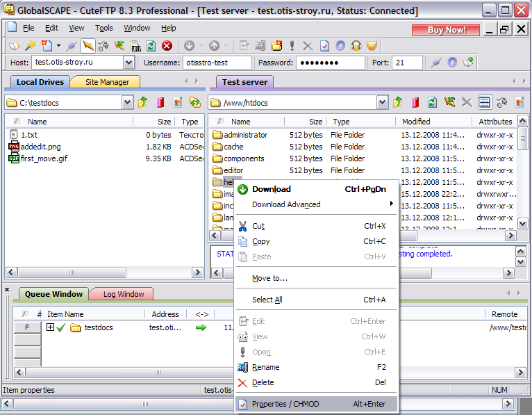532x415 pixels.
Task: Click the Properties checkmark page toolbar icon
Action: [324, 45]
